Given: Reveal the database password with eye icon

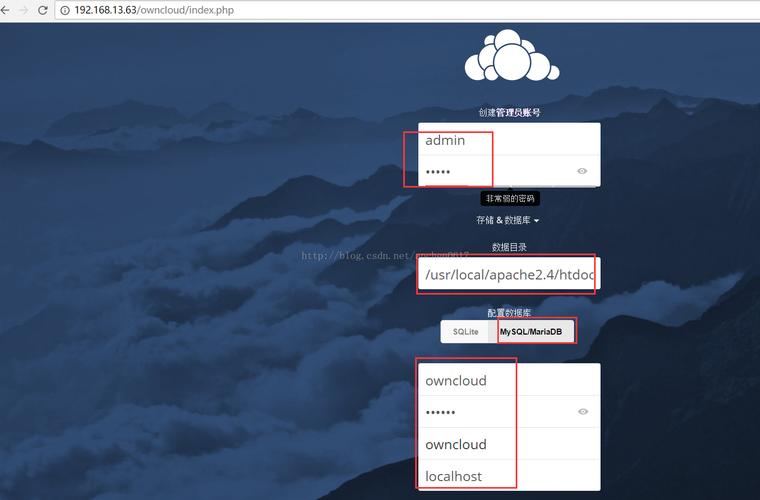Looking at the screenshot, I should tap(583, 411).
